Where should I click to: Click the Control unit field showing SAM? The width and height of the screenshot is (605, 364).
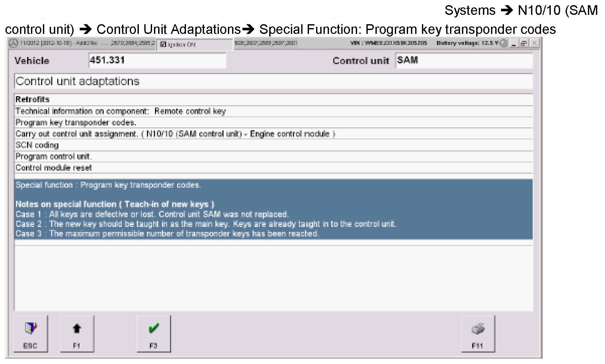point(464,61)
